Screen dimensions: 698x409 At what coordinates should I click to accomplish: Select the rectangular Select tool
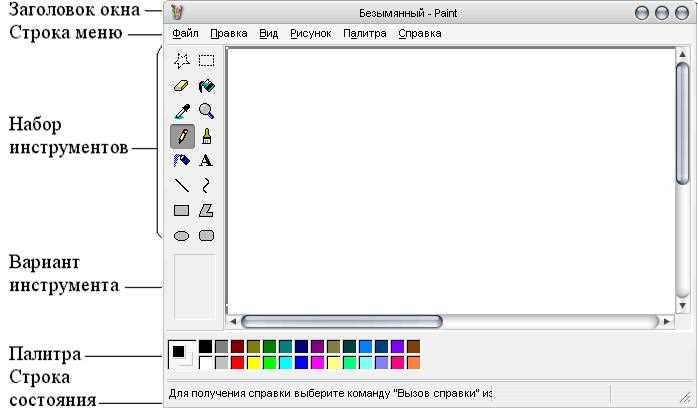(206, 61)
